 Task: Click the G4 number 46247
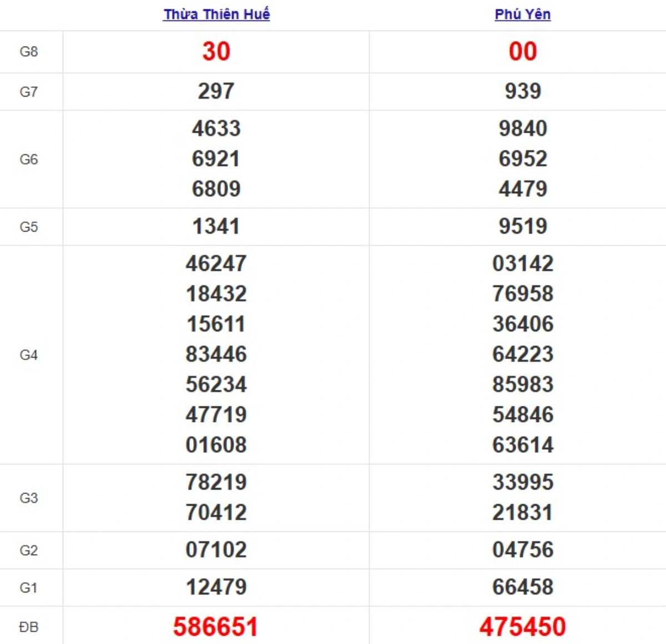tap(216, 264)
